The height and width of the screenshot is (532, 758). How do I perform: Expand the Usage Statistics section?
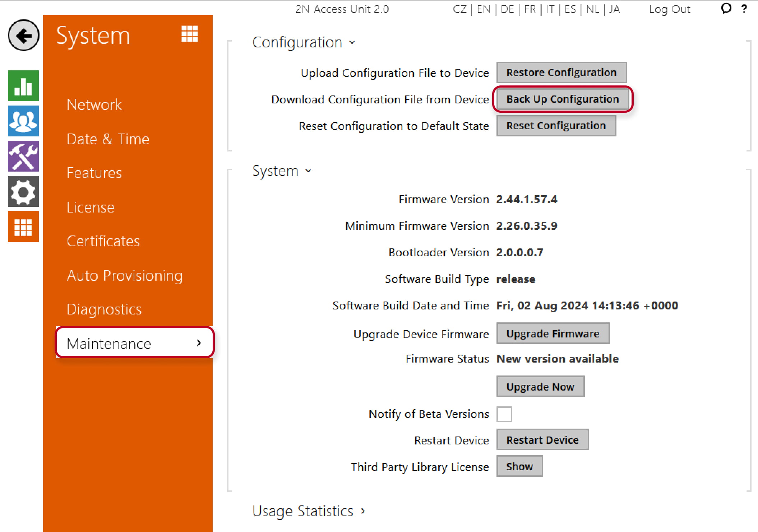pyautogui.click(x=309, y=511)
